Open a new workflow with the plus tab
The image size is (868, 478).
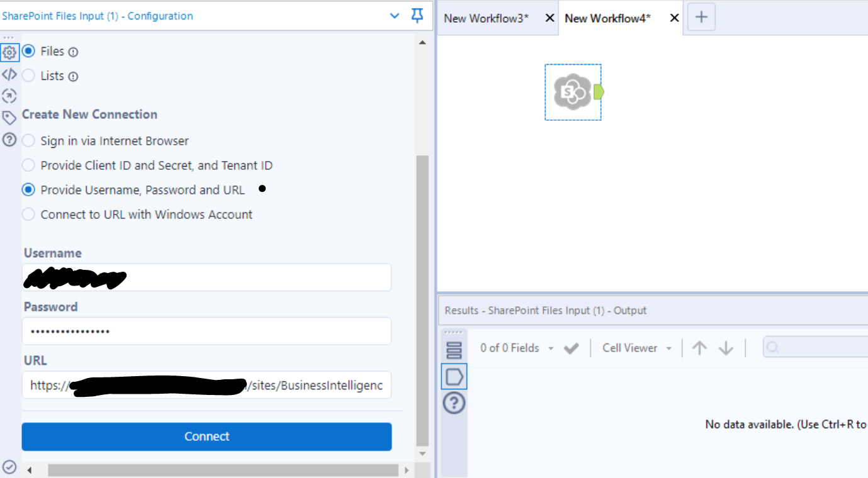click(701, 17)
